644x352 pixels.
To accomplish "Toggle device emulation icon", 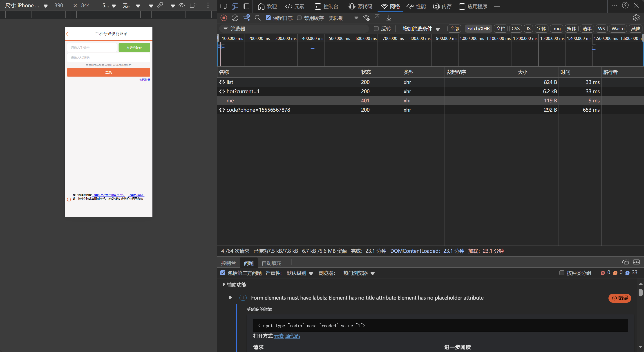I will pyautogui.click(x=235, y=6).
